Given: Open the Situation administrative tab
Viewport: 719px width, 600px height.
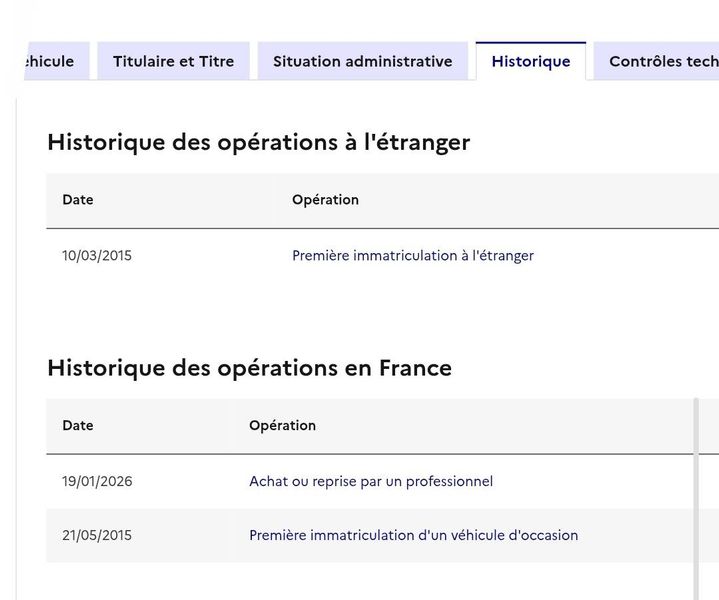Looking at the screenshot, I should 363,61.
